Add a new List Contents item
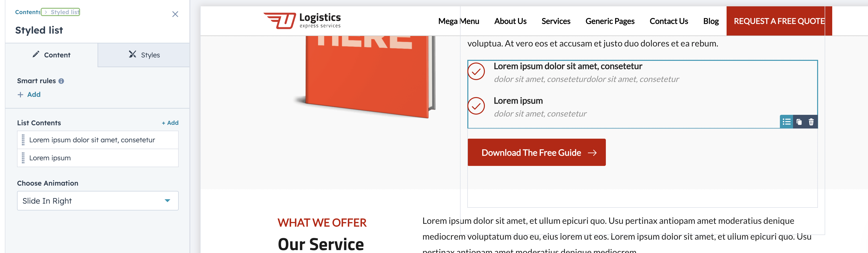The image size is (868, 253). click(170, 123)
